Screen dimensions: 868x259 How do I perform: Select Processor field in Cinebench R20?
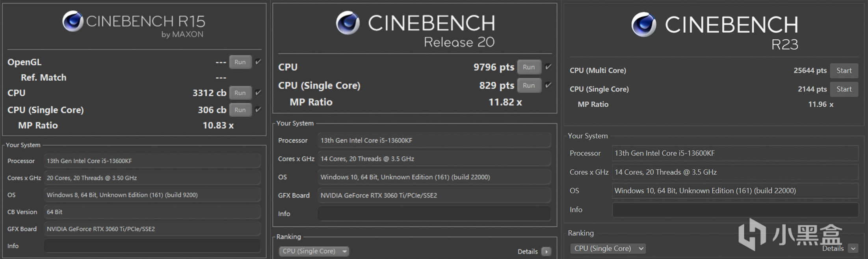point(434,141)
